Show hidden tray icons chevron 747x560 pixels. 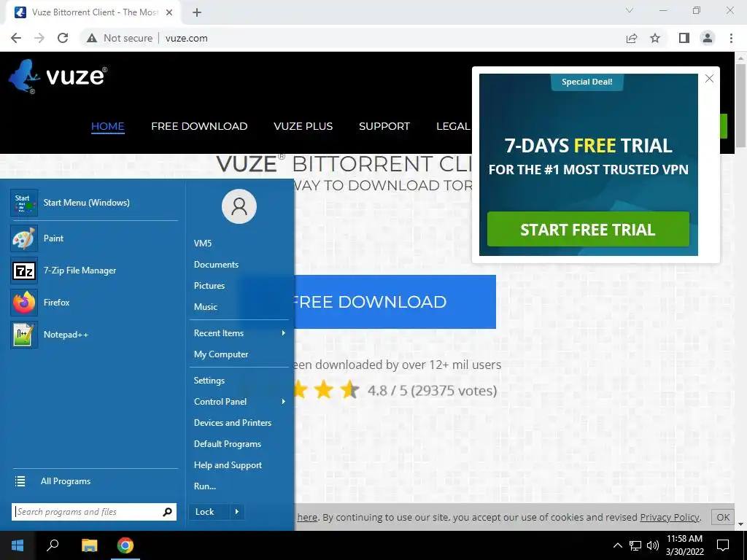[617, 545]
